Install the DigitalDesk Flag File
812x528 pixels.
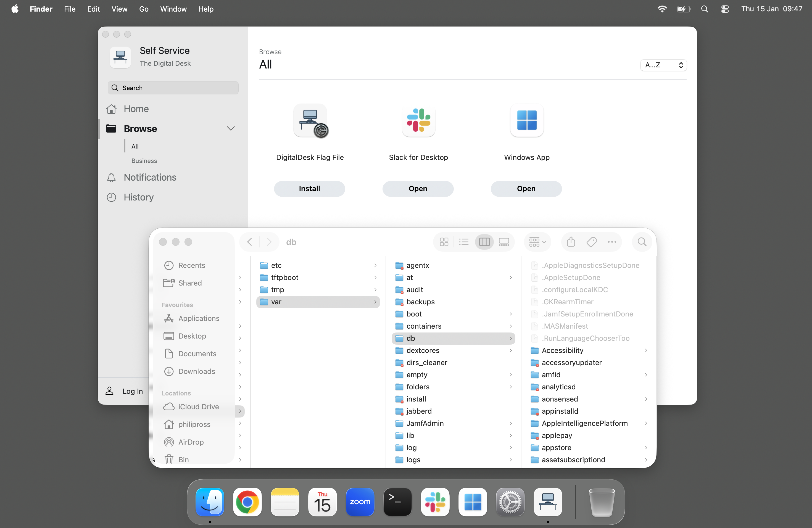(309, 189)
